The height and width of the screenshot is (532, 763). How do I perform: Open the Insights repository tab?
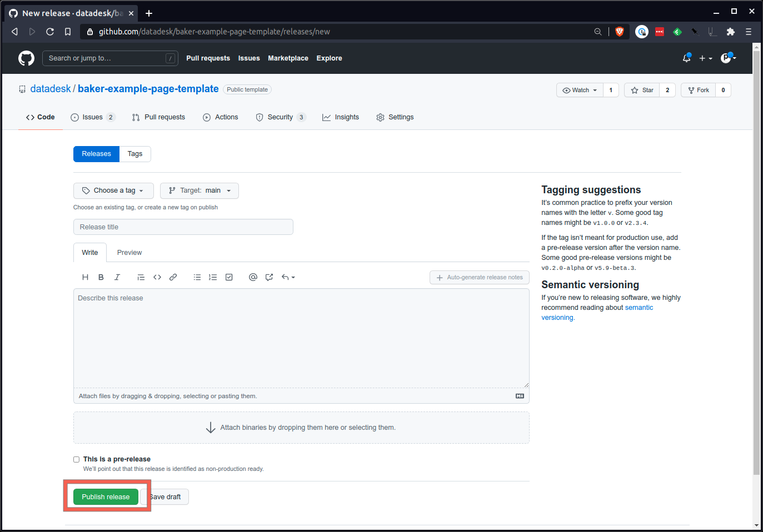pyautogui.click(x=341, y=117)
